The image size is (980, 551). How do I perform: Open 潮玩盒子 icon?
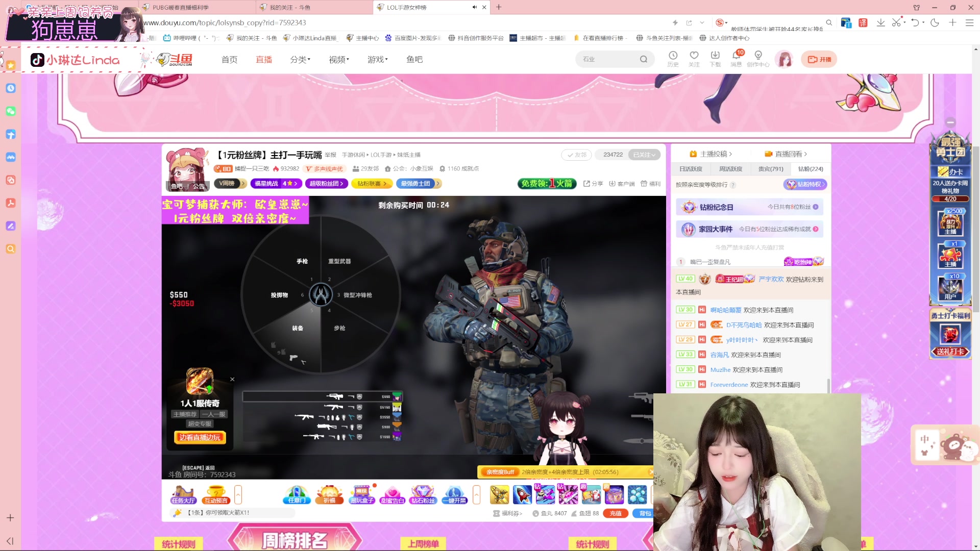tap(362, 494)
